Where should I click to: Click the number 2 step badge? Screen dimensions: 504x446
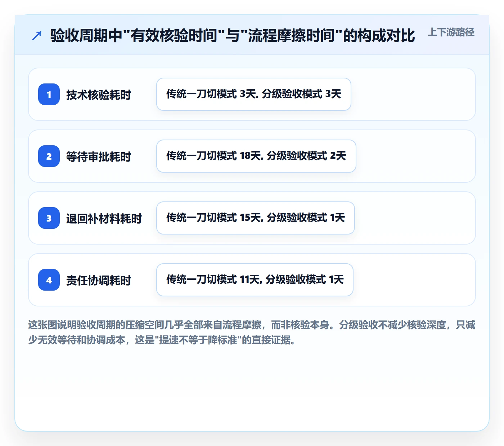tap(49, 156)
